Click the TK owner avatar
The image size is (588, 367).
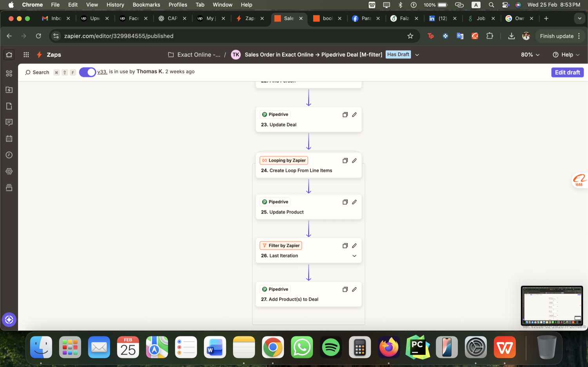click(236, 55)
